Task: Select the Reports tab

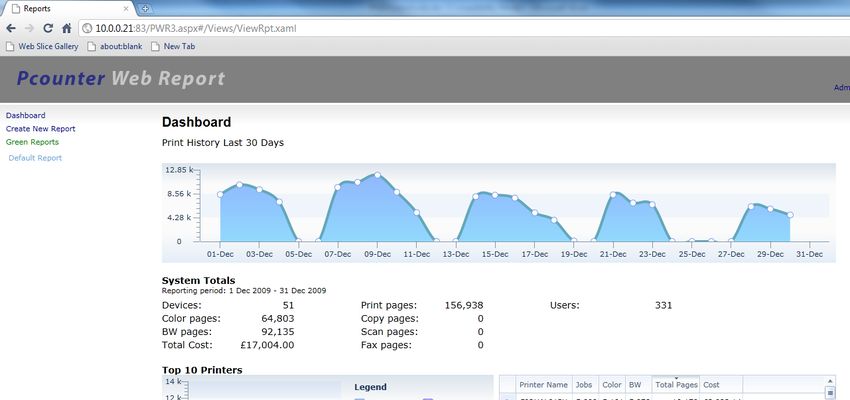Action: click(68, 9)
